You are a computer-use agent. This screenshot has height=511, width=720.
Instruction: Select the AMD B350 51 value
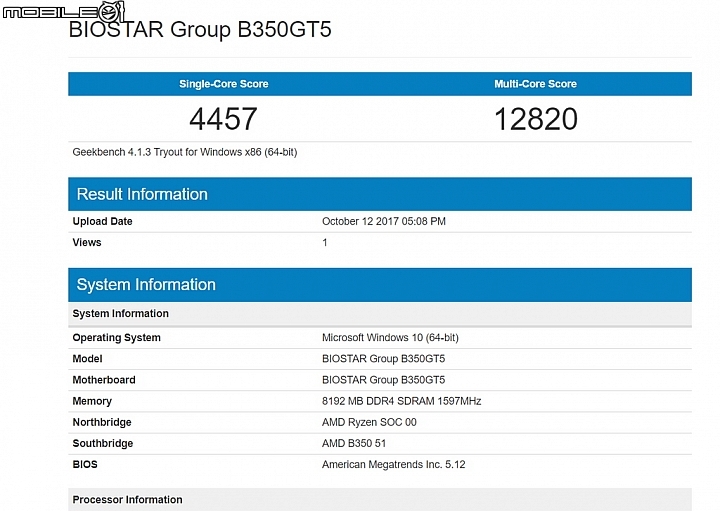point(354,443)
